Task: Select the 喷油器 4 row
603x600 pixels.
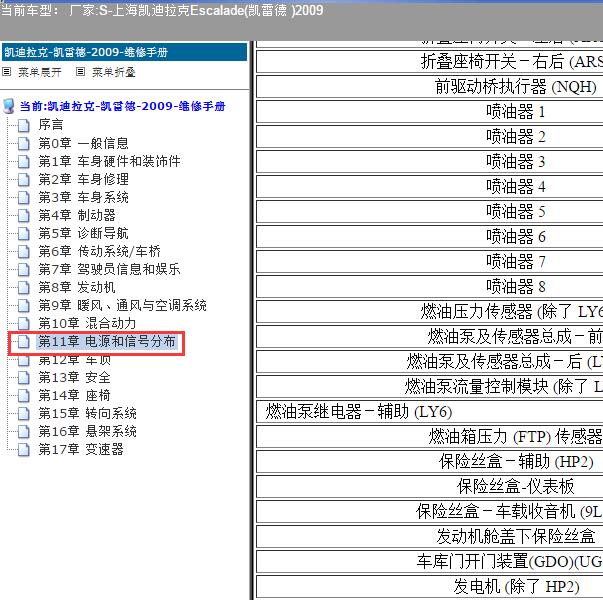Action: (430, 187)
